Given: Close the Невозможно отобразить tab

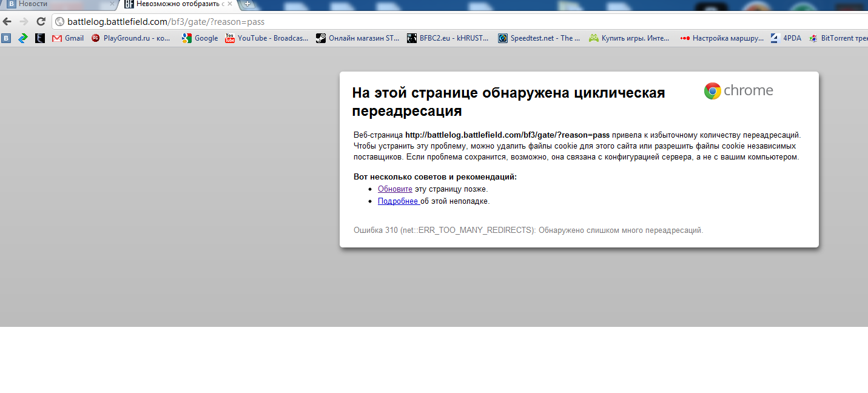Looking at the screenshot, I should point(229,4).
